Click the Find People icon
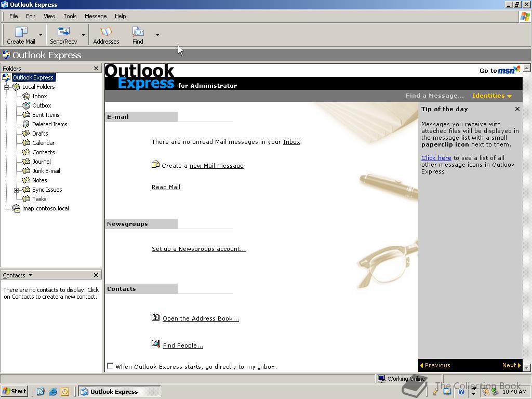The width and height of the screenshot is (532, 399). pos(155,344)
